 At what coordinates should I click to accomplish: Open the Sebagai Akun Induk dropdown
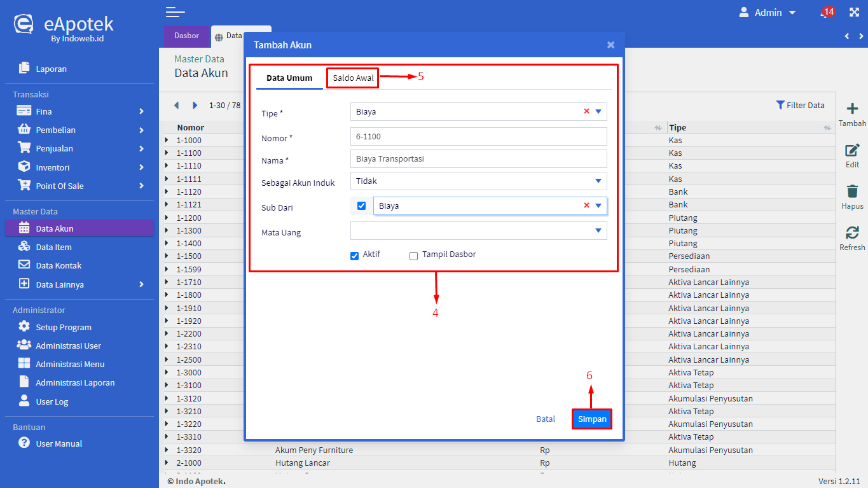point(478,181)
